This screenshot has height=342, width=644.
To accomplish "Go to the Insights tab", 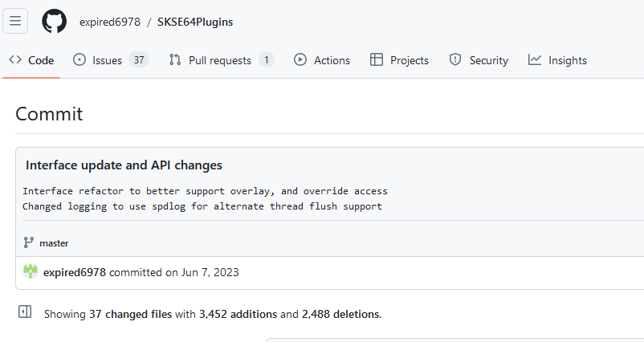I will (567, 60).
